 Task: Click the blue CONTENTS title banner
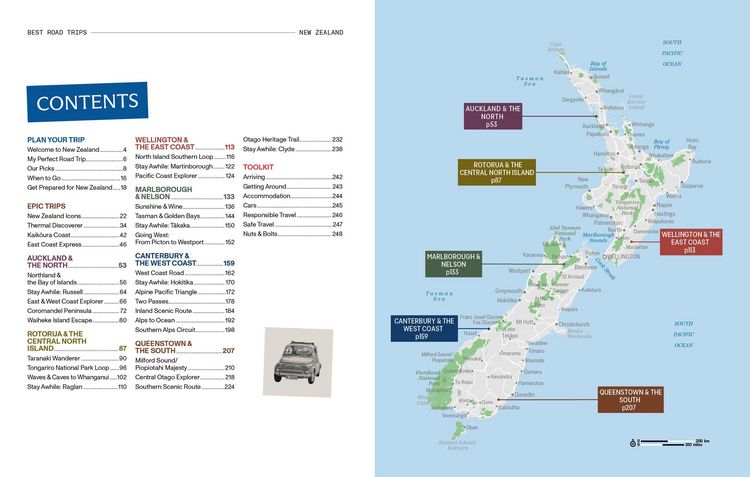click(x=87, y=101)
